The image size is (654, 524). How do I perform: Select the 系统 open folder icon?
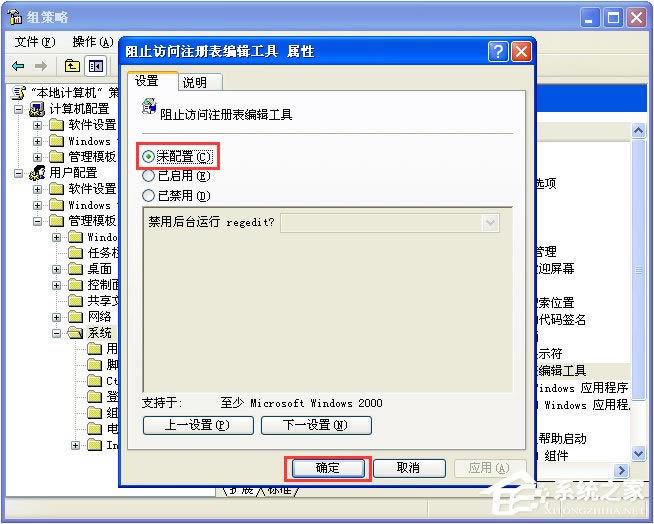tap(75, 333)
